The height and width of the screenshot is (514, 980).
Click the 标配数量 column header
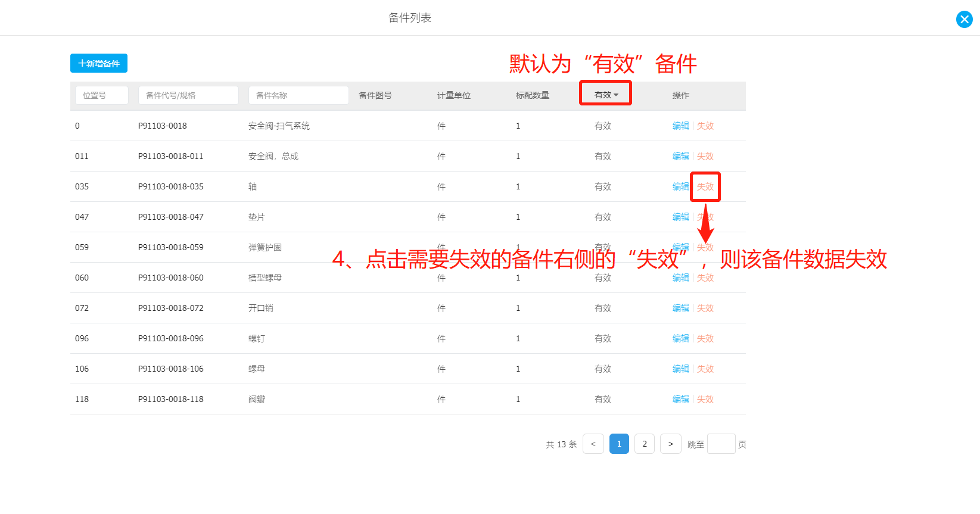pyautogui.click(x=533, y=95)
